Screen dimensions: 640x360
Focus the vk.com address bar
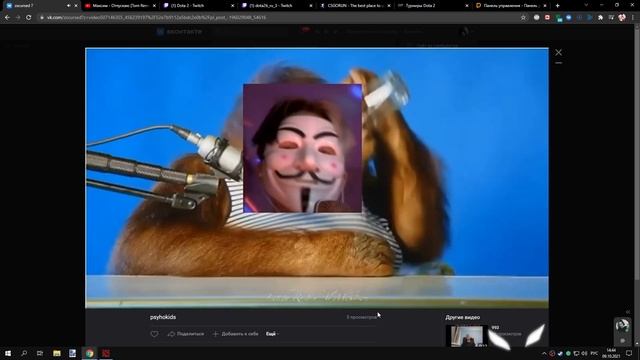pos(278,18)
